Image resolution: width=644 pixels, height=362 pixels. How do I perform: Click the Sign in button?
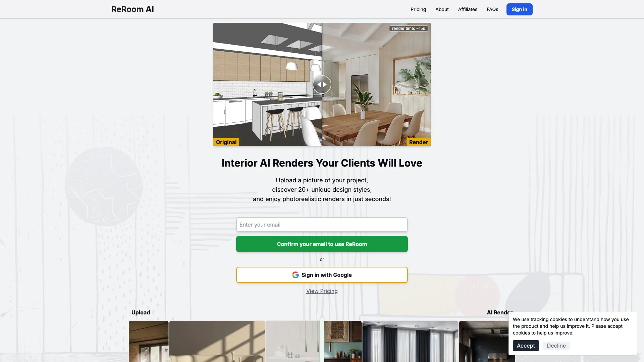point(519,9)
